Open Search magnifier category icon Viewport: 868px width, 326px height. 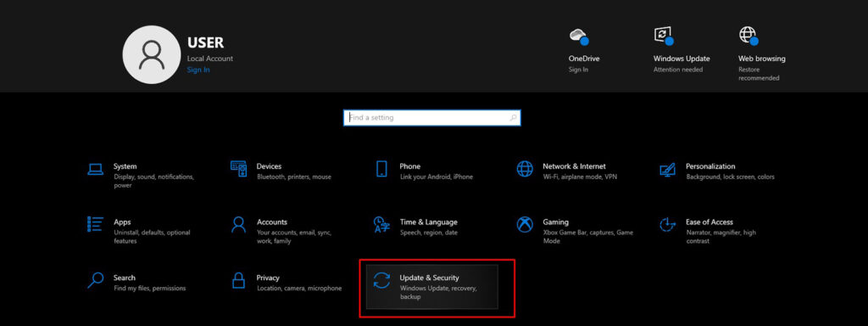(x=95, y=280)
